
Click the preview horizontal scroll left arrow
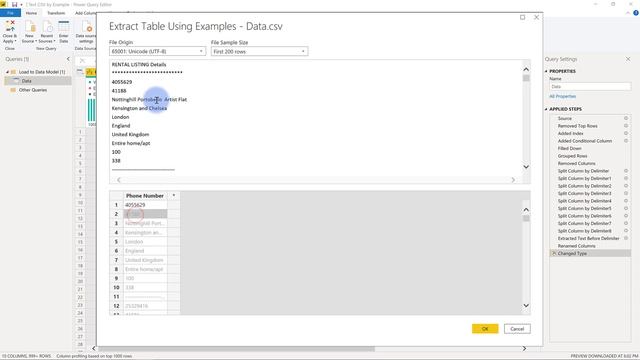(x=119, y=180)
